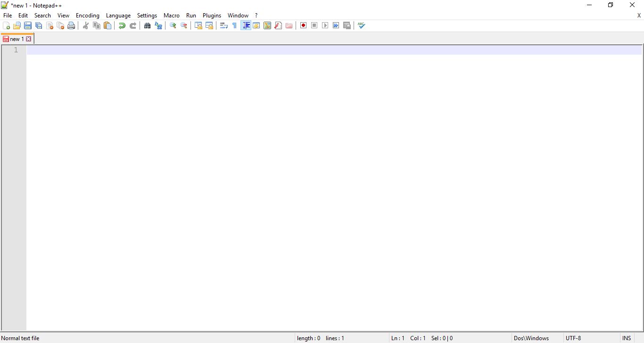Cut the selected text
Viewport: 644px width, 343px height.
[x=85, y=25]
